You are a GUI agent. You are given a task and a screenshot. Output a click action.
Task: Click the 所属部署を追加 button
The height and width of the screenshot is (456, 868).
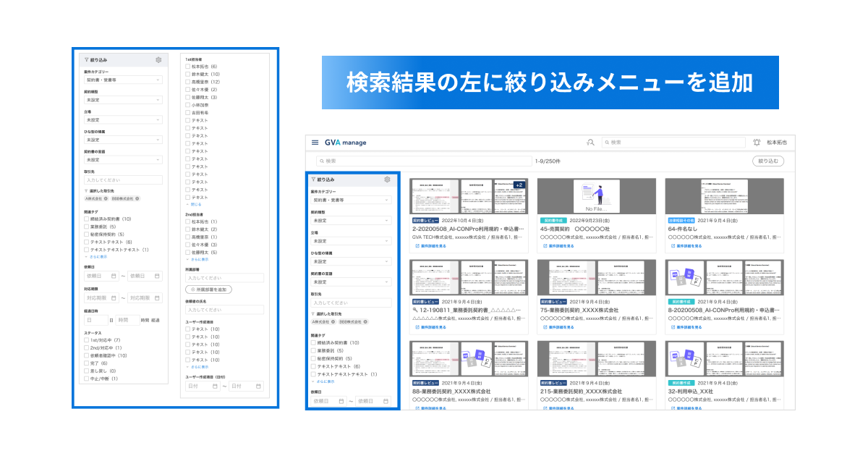pyautogui.click(x=209, y=290)
